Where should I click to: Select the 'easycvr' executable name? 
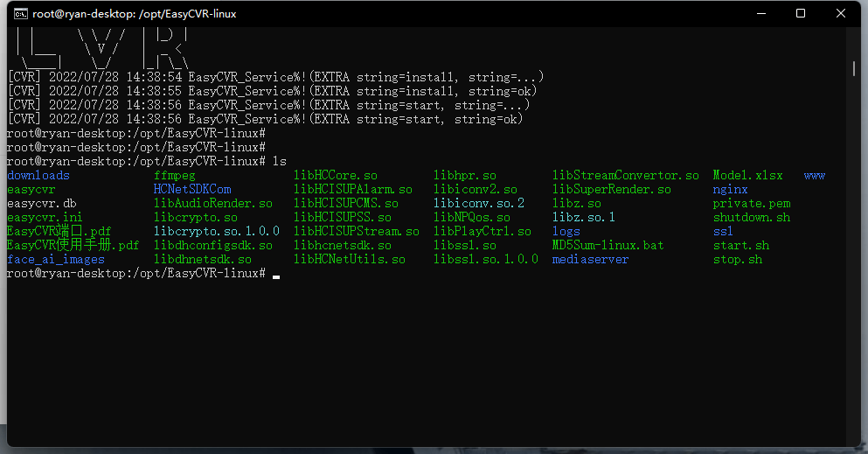pos(31,189)
